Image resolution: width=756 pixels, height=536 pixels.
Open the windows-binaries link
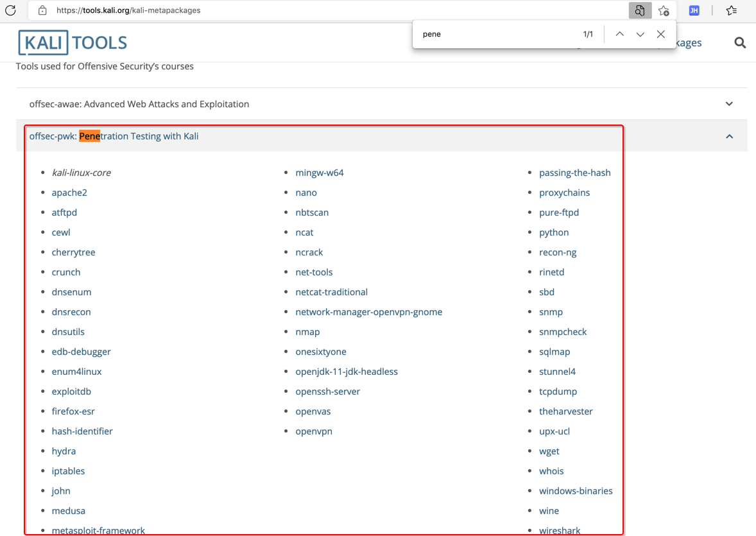pyautogui.click(x=576, y=490)
